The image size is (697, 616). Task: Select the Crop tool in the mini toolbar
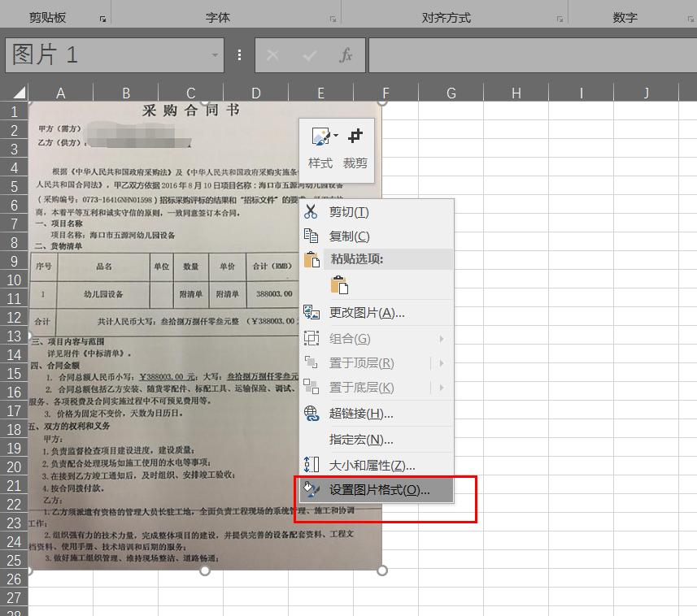point(355,137)
